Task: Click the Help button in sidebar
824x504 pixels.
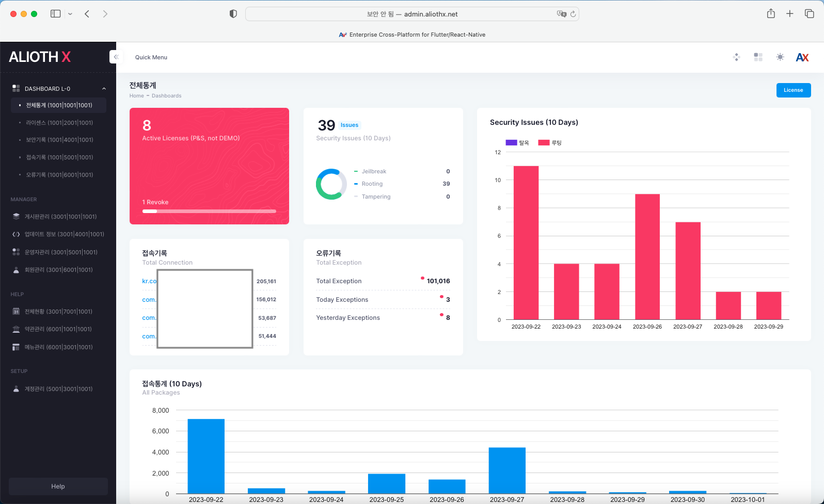Action: click(x=58, y=486)
